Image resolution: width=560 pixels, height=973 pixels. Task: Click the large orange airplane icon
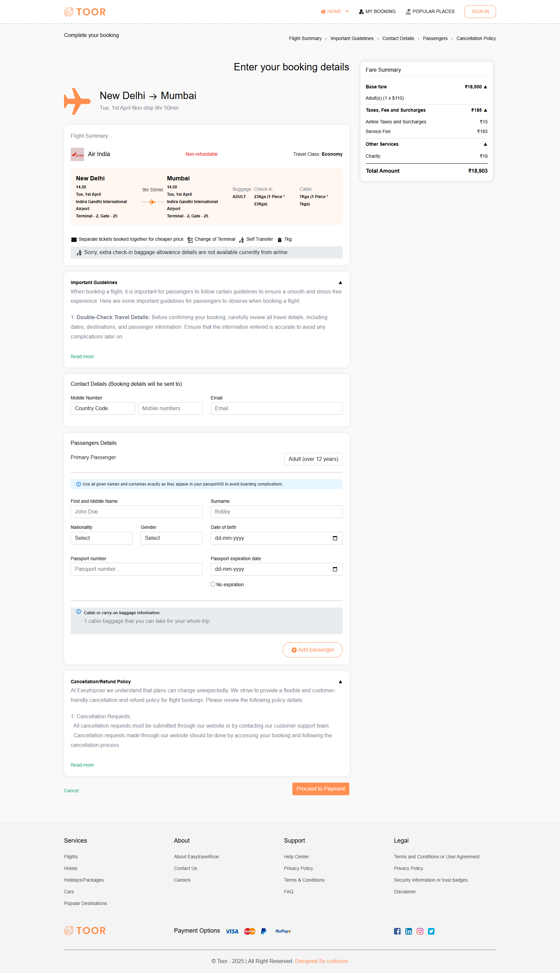coord(77,101)
